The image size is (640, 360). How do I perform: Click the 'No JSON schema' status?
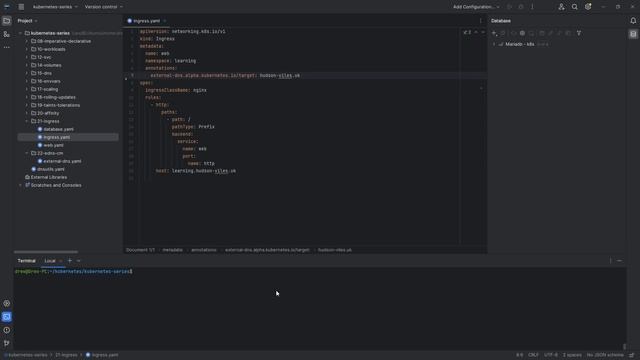click(604, 355)
